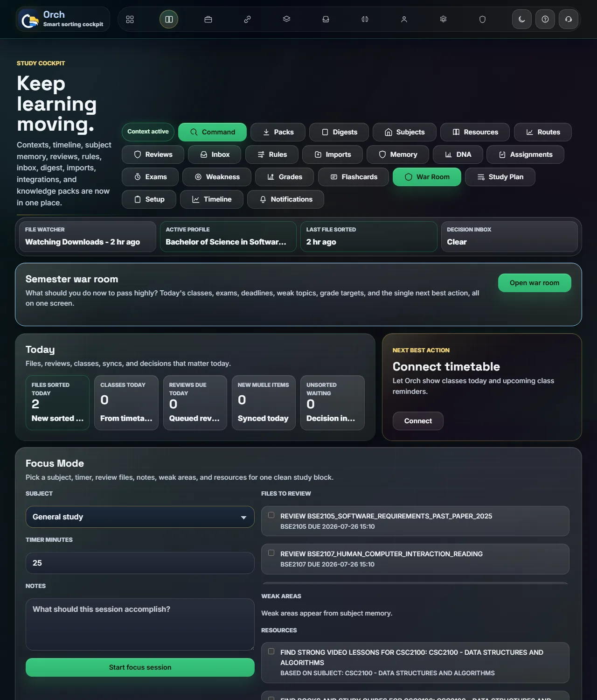Click the Open war room button
597x700 pixels.
(535, 283)
